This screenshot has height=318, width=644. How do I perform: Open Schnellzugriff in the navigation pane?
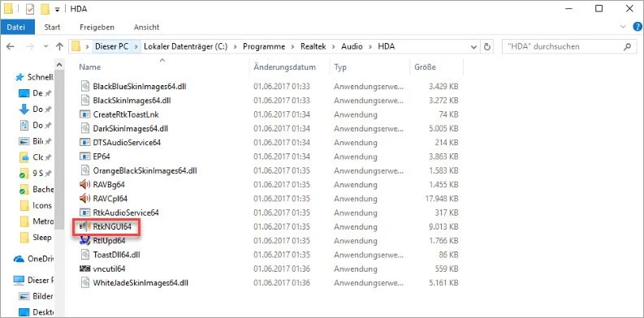(x=34, y=77)
